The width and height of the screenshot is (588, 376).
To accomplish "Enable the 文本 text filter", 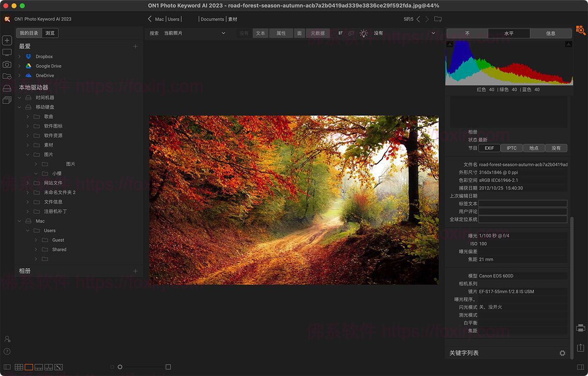I will tap(261, 33).
